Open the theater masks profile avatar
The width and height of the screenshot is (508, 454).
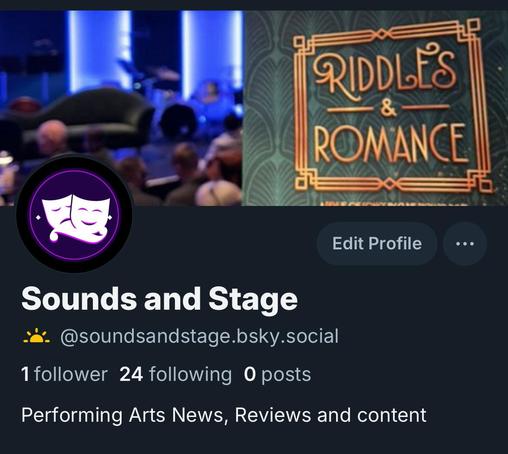pos(74,214)
